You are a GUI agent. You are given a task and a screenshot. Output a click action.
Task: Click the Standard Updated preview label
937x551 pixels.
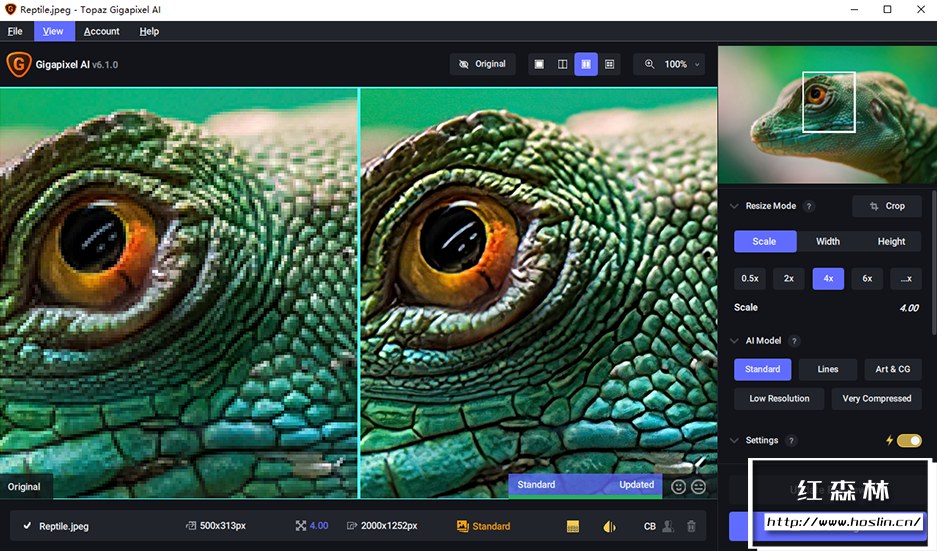tap(585, 485)
